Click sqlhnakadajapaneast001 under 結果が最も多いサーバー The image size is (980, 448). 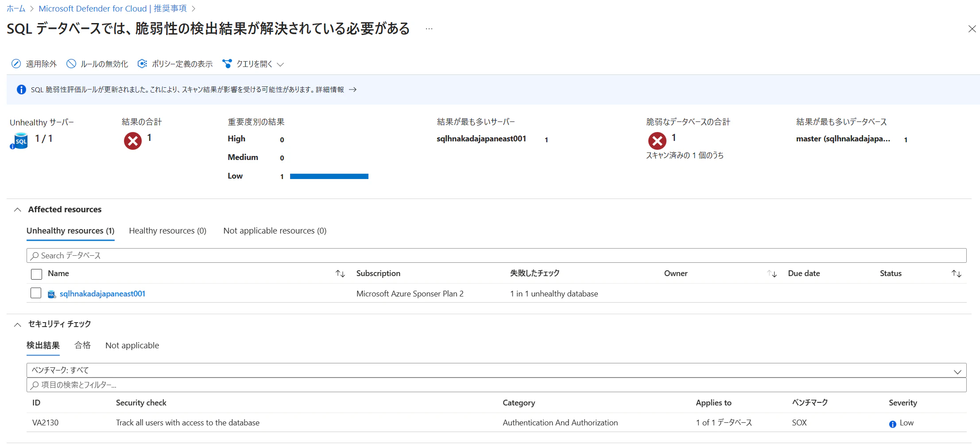(x=481, y=139)
